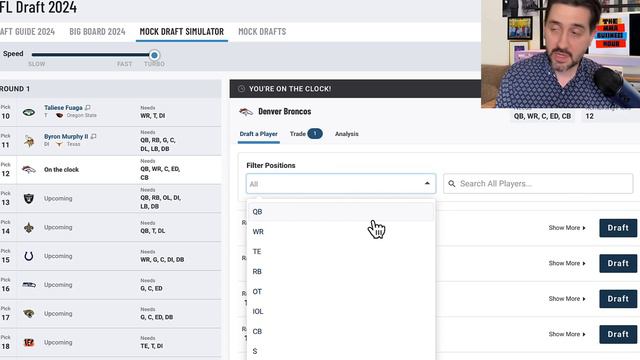The width and height of the screenshot is (640, 360).
Task: Open the Analysis tab
Action: 347,134
